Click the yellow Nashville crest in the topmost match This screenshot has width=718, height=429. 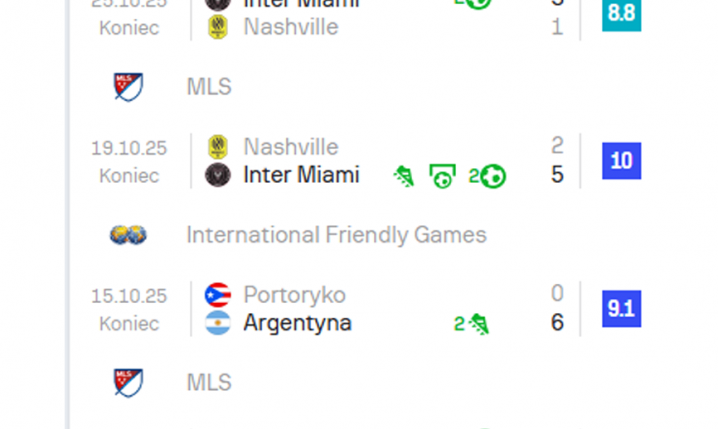(x=217, y=27)
